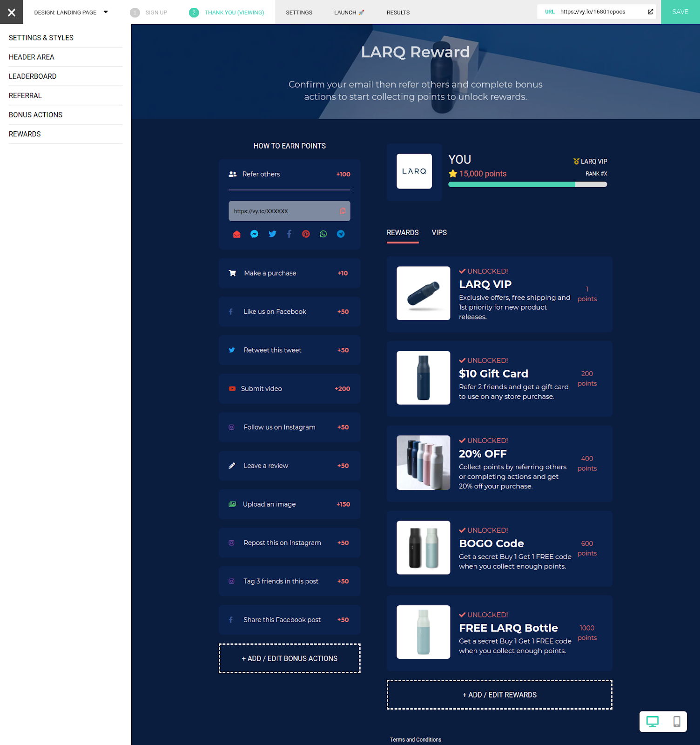This screenshot has height=745, width=700.
Task: Click the How To Earn Points heading
Action: point(289,146)
